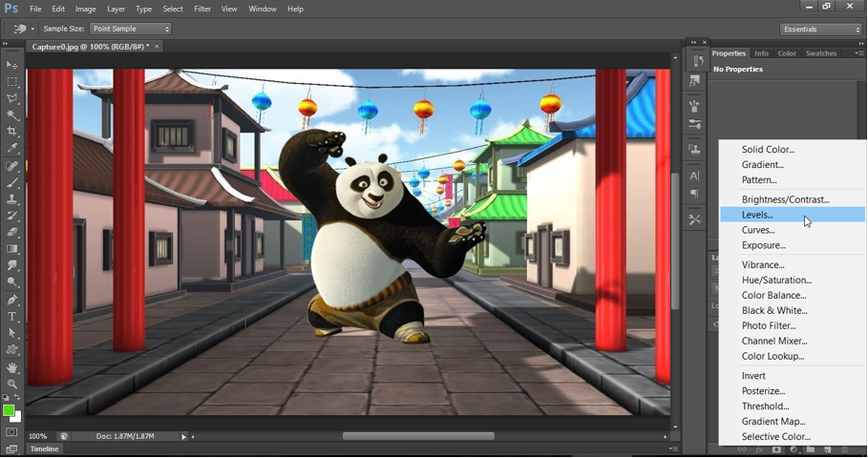The image size is (868, 458).
Task: Select the Spot Healing Brush tool
Action: 11,166
